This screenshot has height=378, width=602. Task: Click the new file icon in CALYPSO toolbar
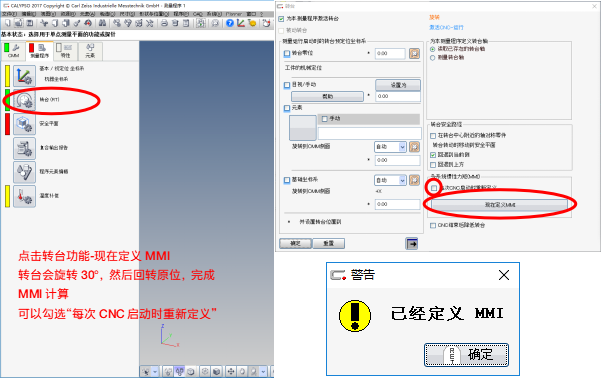pyautogui.click(x=7, y=23)
